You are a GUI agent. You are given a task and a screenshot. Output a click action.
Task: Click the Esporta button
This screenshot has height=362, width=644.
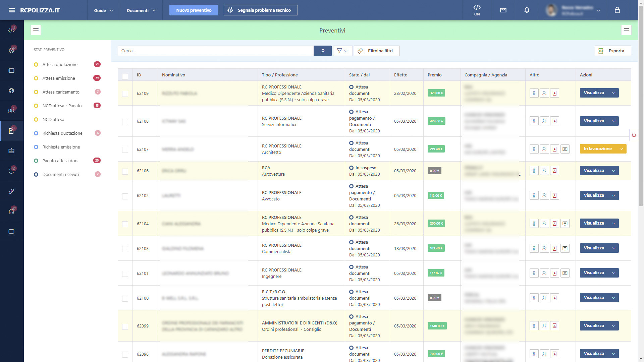(x=612, y=51)
